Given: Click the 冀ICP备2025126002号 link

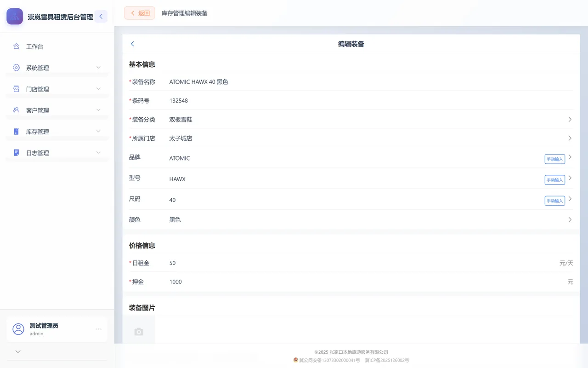Looking at the screenshot, I should click(387, 360).
